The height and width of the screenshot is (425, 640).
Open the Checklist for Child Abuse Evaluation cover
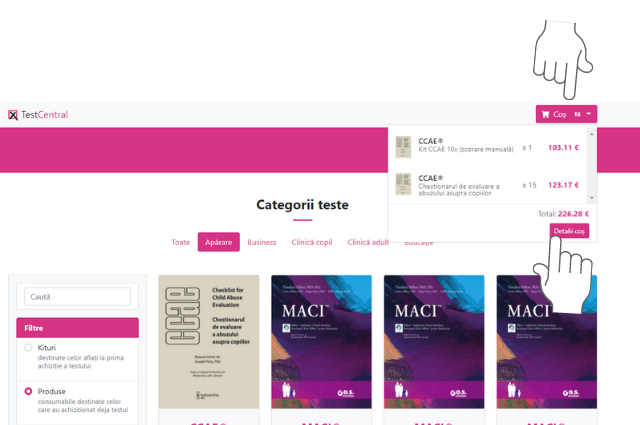(x=209, y=342)
